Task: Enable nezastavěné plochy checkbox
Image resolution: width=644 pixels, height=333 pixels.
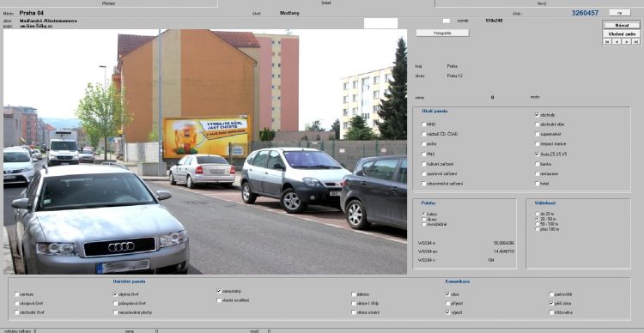Action: 115,312
